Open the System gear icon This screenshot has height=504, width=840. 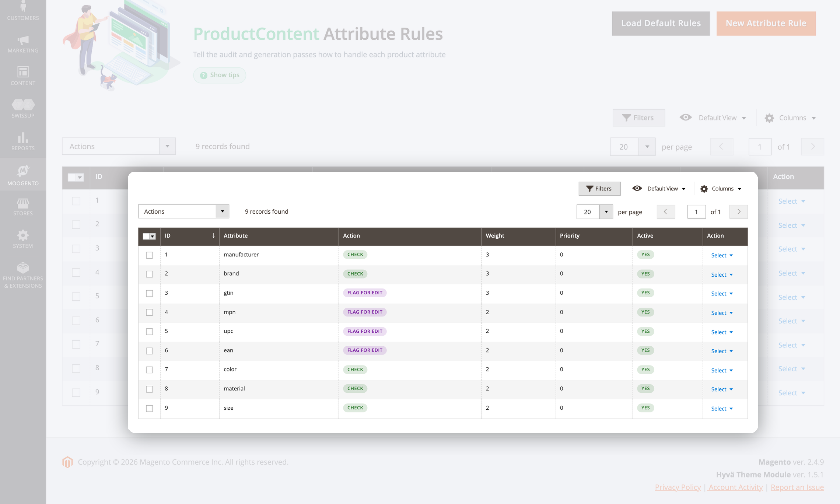coord(23,235)
